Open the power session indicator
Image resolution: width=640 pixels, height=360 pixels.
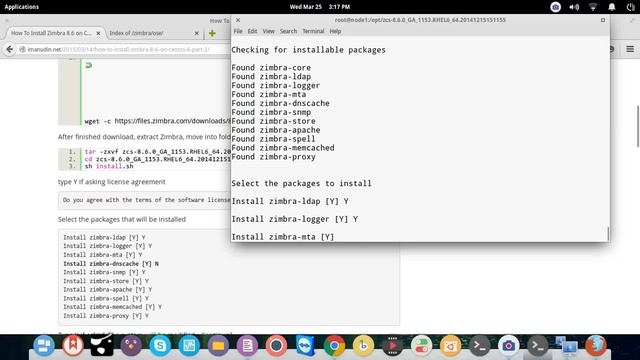tap(631, 7)
